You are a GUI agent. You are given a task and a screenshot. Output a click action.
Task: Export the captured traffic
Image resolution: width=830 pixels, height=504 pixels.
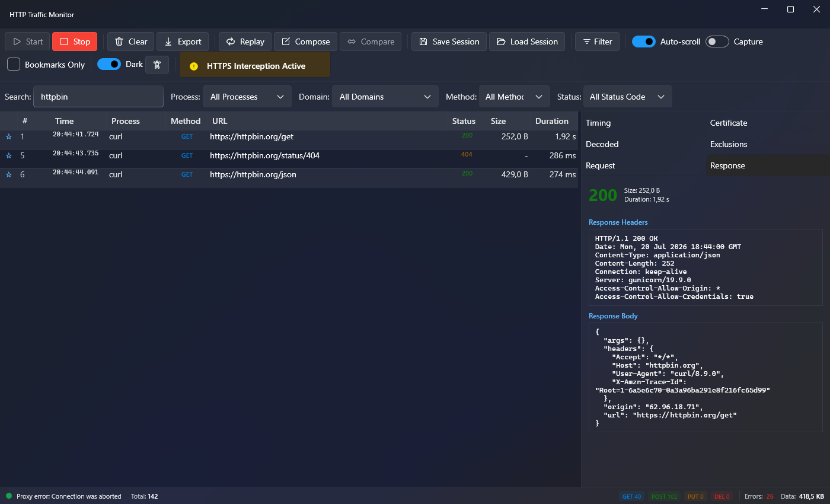point(183,42)
